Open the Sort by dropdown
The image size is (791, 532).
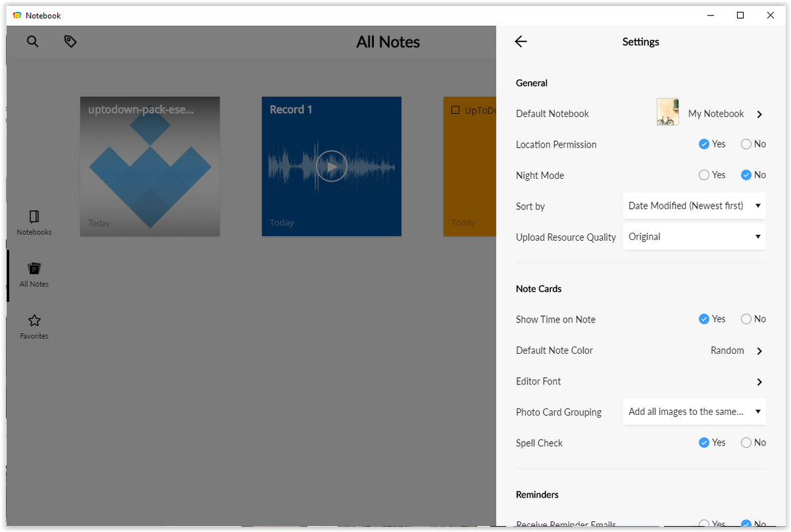click(694, 205)
